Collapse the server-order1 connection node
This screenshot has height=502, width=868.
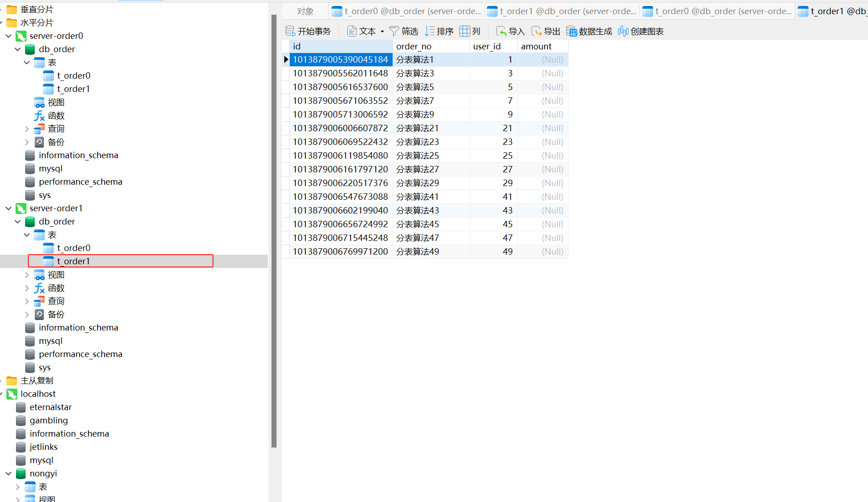pyautogui.click(x=8, y=208)
